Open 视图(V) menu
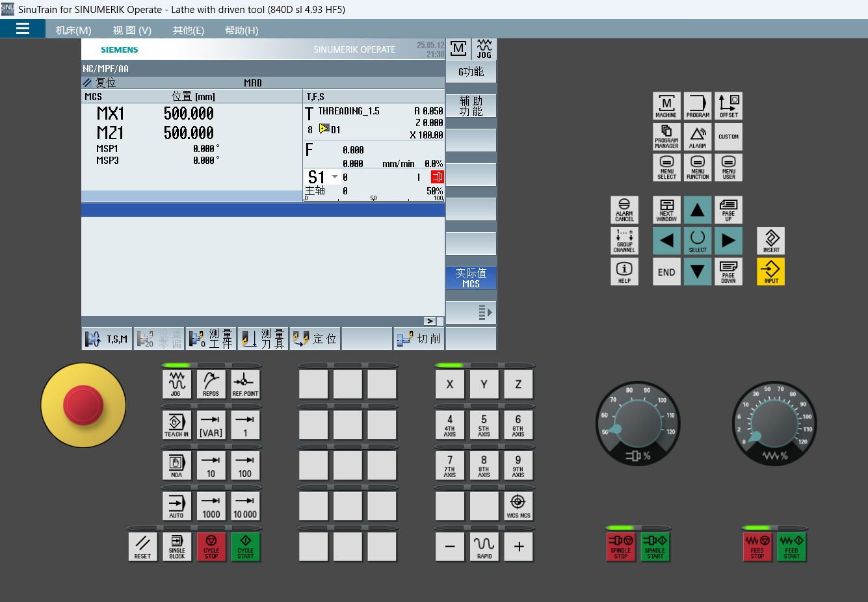 (132, 30)
